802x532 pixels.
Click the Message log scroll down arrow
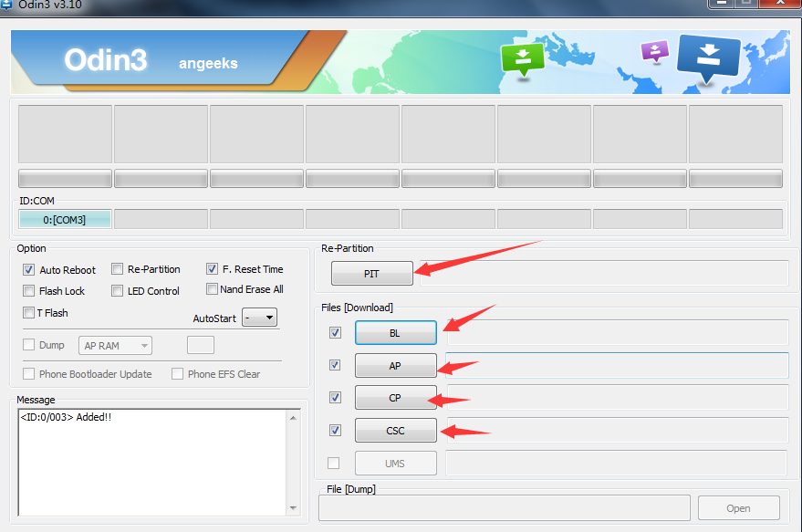(293, 508)
